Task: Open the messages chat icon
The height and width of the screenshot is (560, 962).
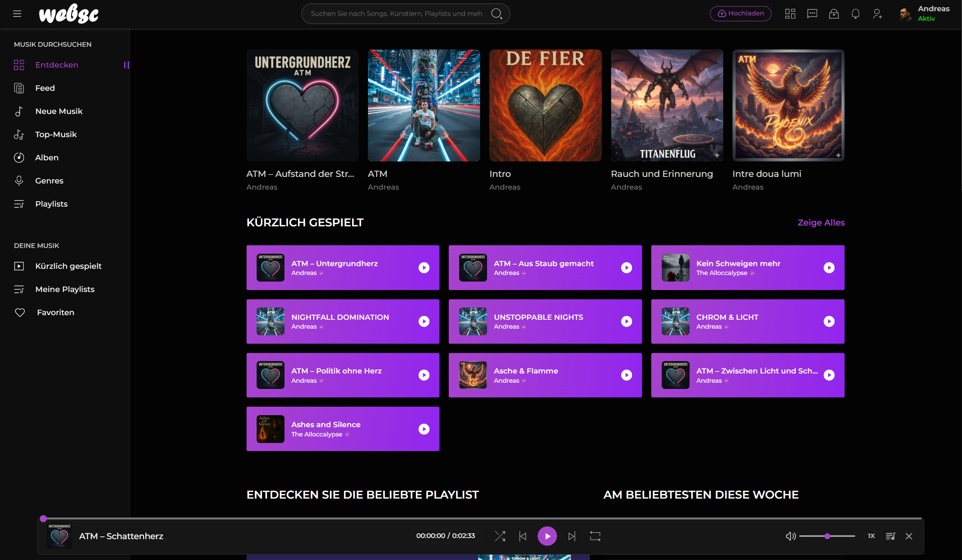Action: pyautogui.click(x=812, y=14)
